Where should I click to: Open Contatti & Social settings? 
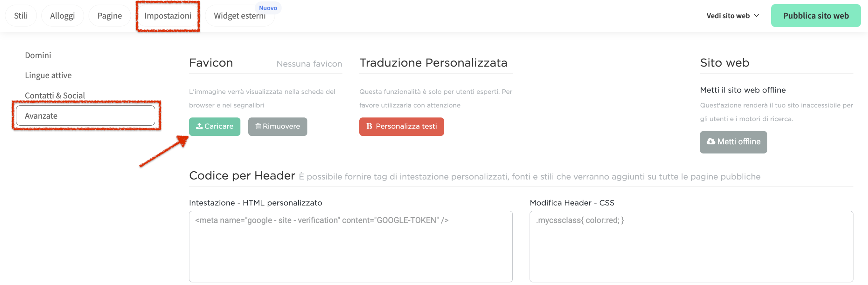[x=55, y=95]
